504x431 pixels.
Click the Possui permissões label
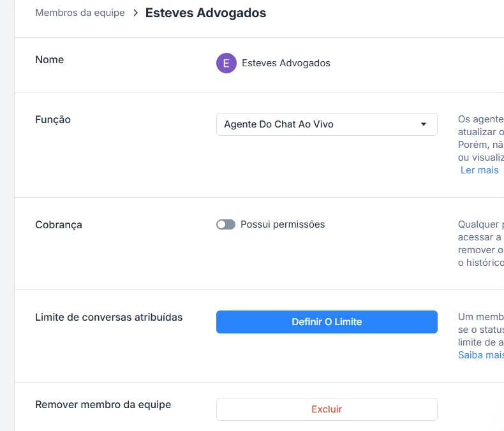(x=283, y=224)
